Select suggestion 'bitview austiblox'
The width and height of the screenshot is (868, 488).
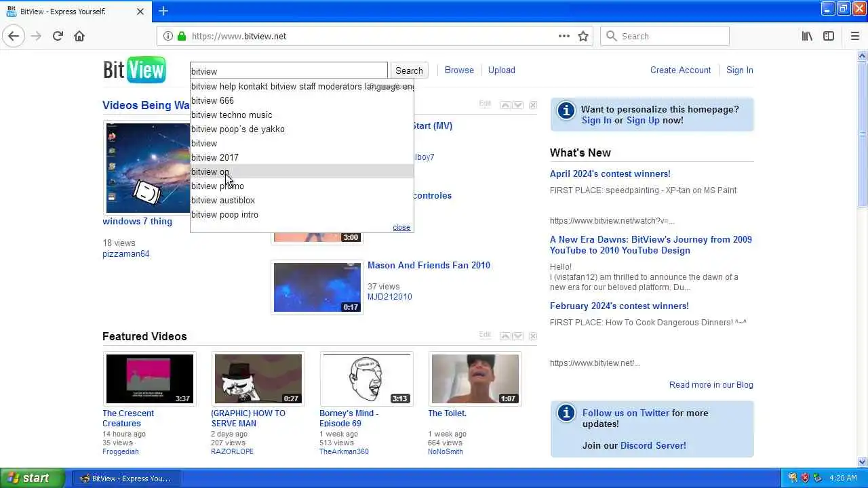pyautogui.click(x=302, y=200)
